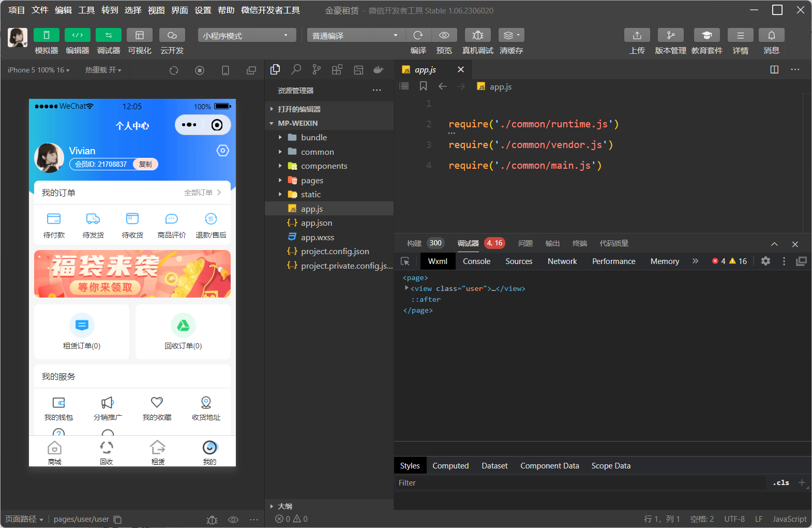Switch to the 问题 (Problems) panel tab

pyautogui.click(x=525, y=243)
